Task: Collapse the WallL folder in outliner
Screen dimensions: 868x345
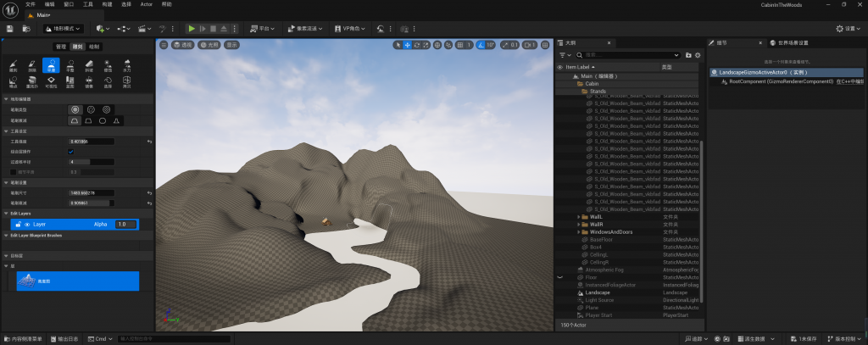Action: tap(579, 216)
